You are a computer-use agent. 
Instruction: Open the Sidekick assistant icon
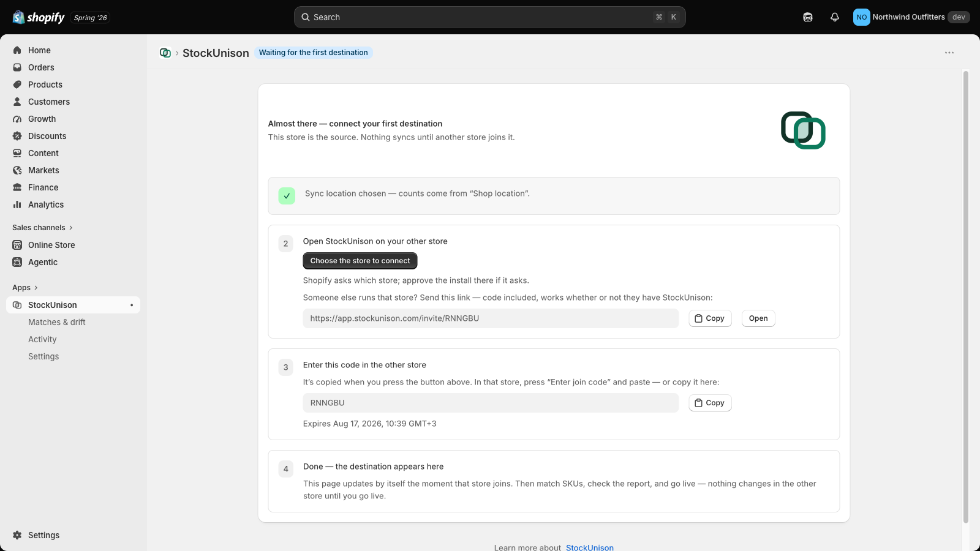pyautogui.click(x=808, y=17)
